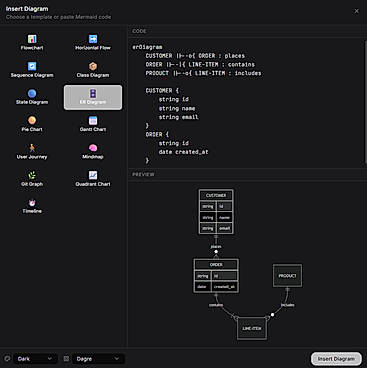Click the Class Diagram label

pos(93,75)
